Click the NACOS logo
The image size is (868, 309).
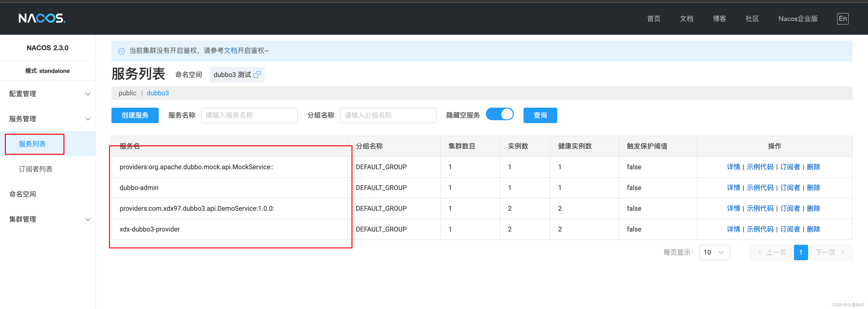[x=42, y=18]
